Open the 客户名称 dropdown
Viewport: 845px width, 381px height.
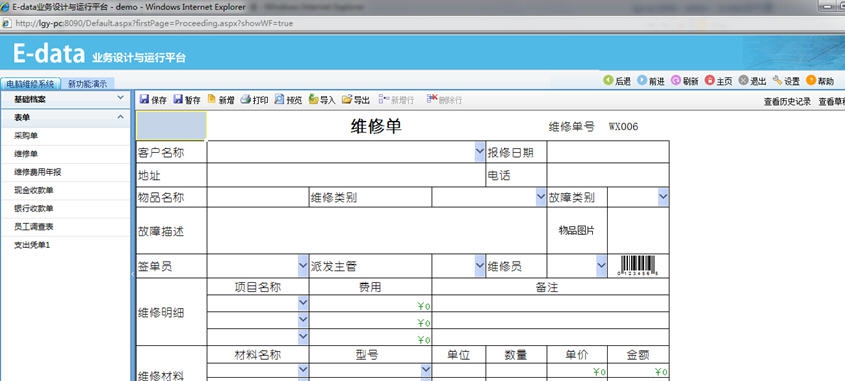tap(480, 152)
